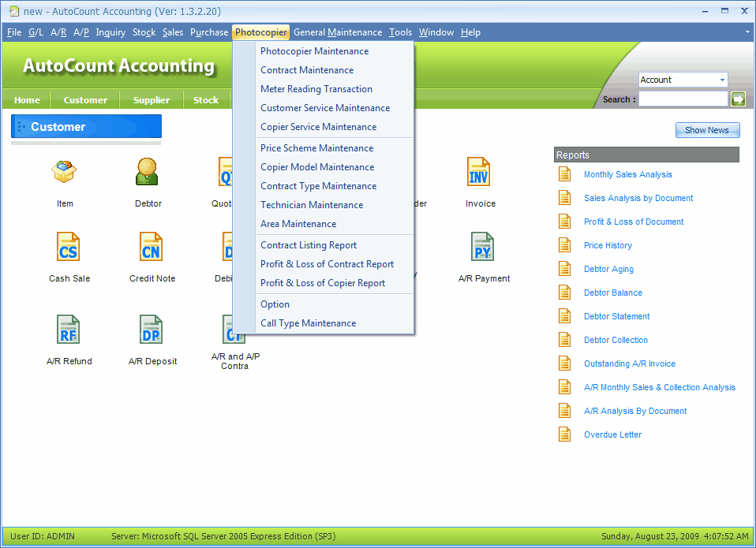Open the A/R Refund icon
Screen dimensions: 756x548
(x=68, y=330)
